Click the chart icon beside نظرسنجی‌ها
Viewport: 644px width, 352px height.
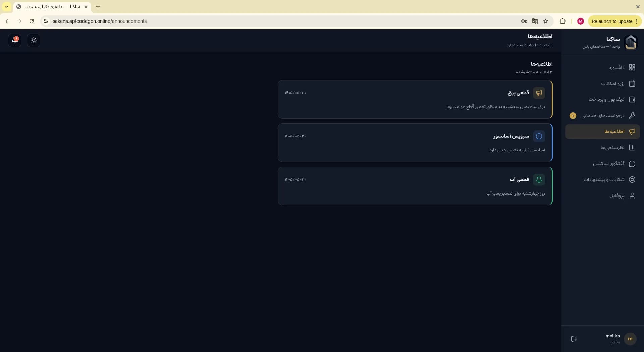click(632, 148)
